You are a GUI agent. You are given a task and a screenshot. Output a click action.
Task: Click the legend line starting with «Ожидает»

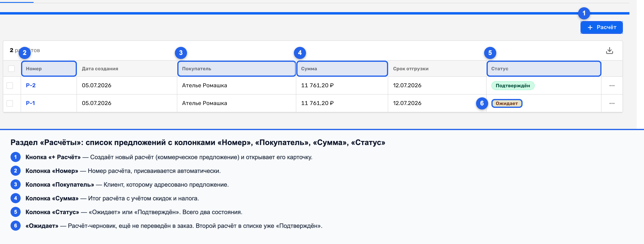[x=174, y=226]
